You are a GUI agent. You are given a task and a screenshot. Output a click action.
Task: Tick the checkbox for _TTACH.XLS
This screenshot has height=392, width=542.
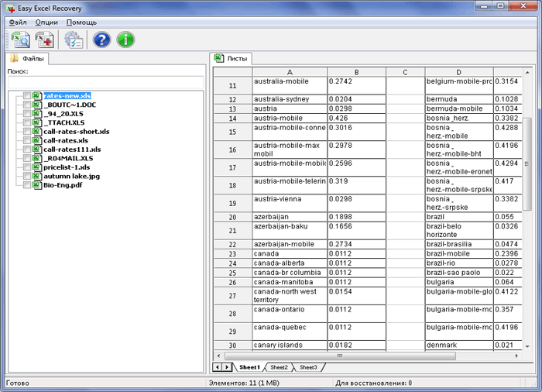(27, 122)
